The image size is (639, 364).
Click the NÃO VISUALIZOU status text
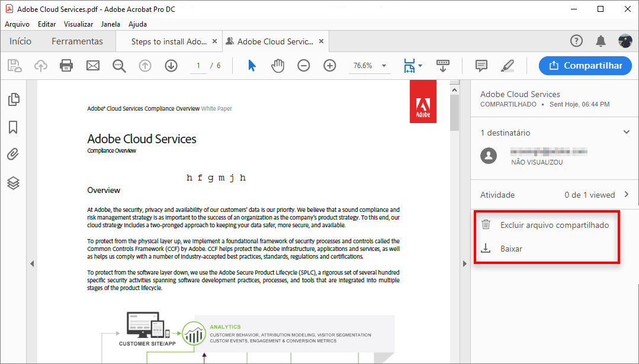[537, 162]
